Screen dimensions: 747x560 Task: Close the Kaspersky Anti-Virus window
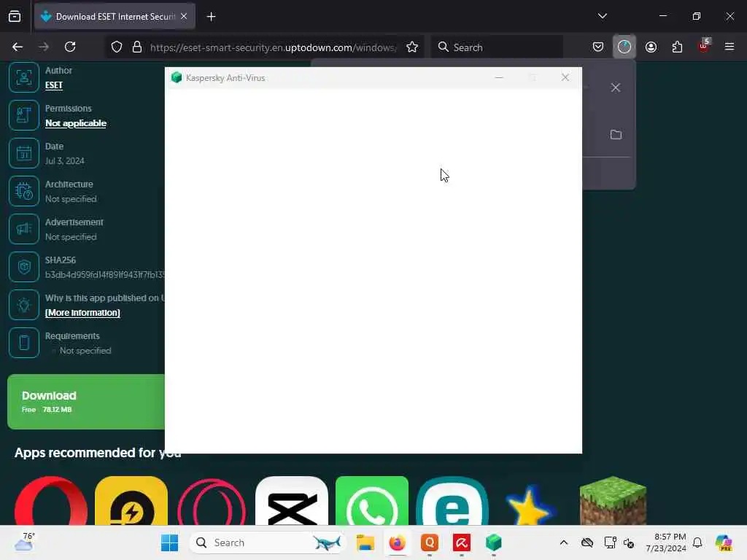(565, 77)
